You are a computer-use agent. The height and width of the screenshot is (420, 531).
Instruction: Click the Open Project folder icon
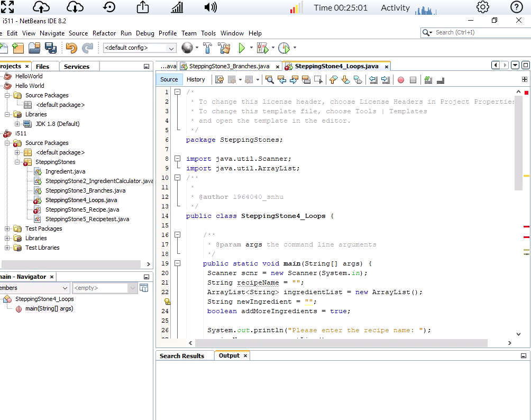[x=34, y=48]
